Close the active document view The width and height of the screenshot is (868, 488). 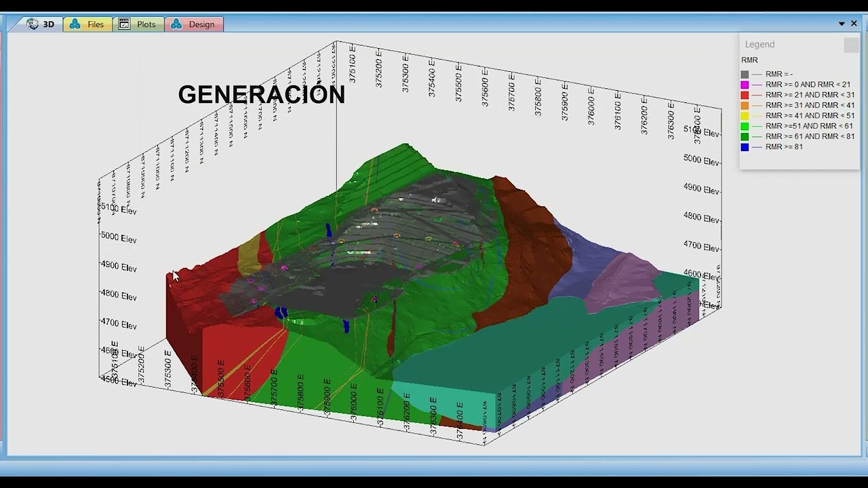pyautogui.click(x=854, y=24)
